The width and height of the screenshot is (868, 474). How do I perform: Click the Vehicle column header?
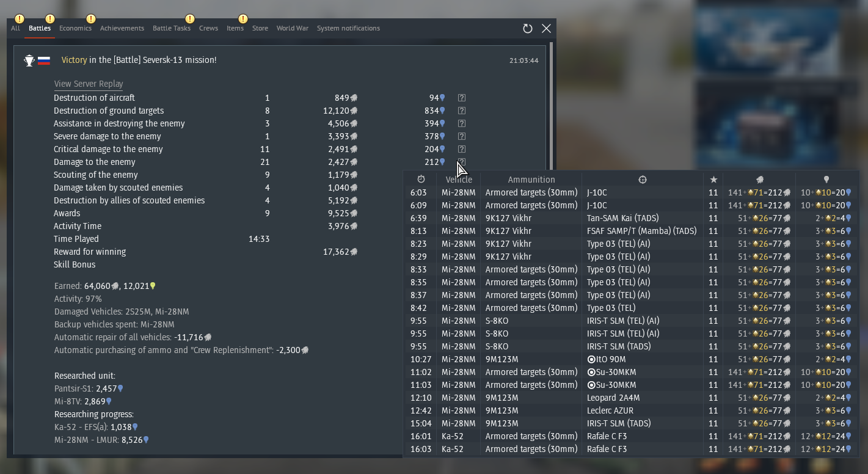pyautogui.click(x=459, y=180)
